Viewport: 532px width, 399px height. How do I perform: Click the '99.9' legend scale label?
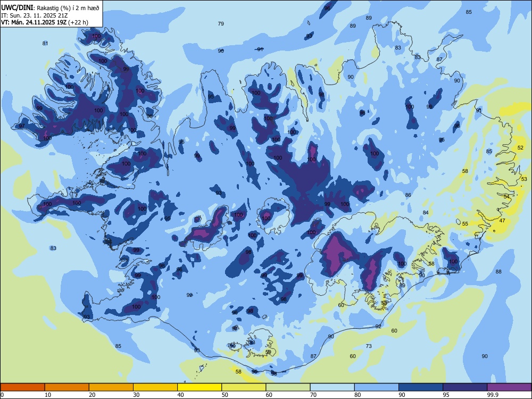tap(493, 395)
